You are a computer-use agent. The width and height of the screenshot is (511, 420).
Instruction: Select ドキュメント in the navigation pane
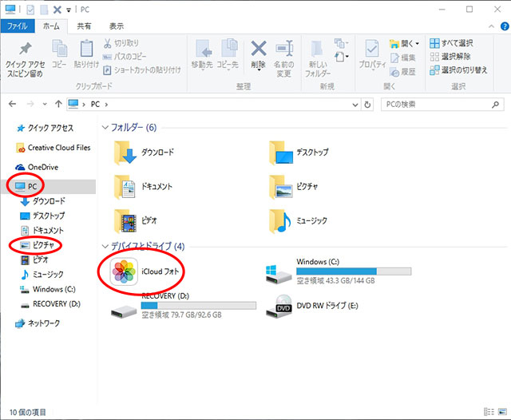click(42, 231)
